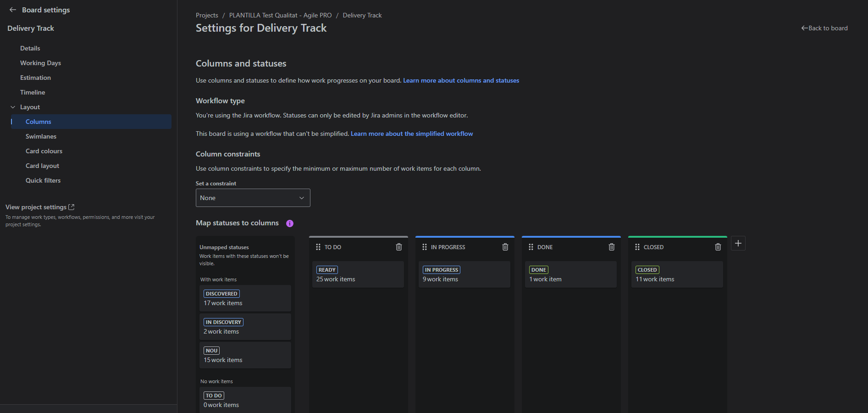Open Learn more about columns and statuses

[461, 80]
